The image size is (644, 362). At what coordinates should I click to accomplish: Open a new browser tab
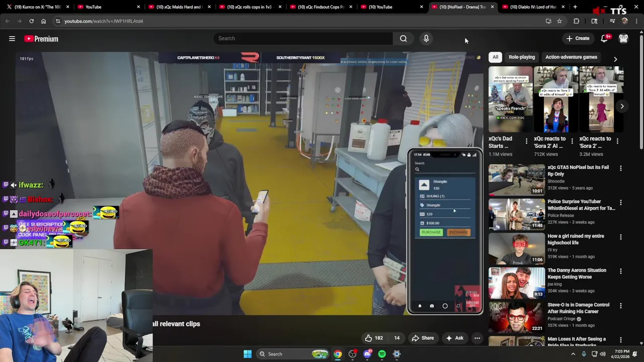(x=575, y=7)
